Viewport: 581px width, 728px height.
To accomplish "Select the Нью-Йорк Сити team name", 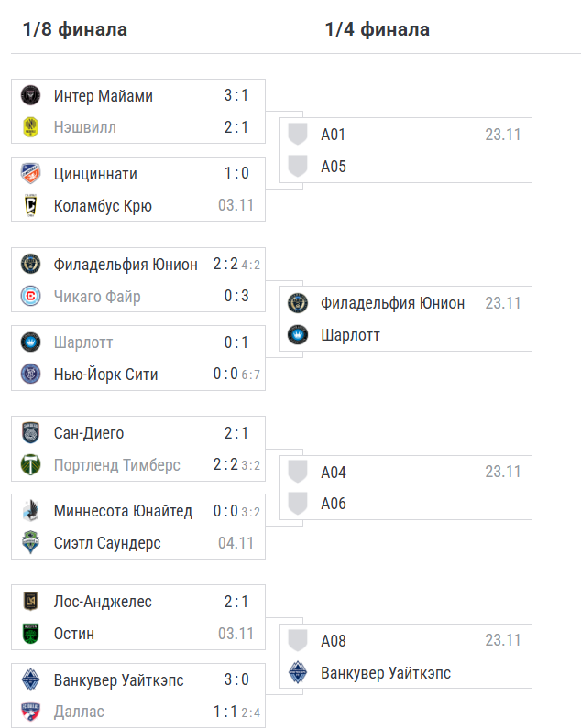I will (105, 374).
